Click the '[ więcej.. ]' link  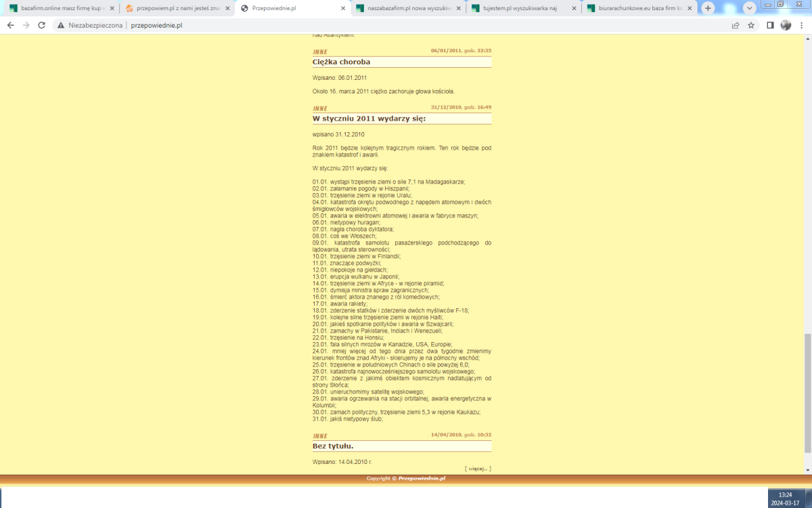coord(478,468)
